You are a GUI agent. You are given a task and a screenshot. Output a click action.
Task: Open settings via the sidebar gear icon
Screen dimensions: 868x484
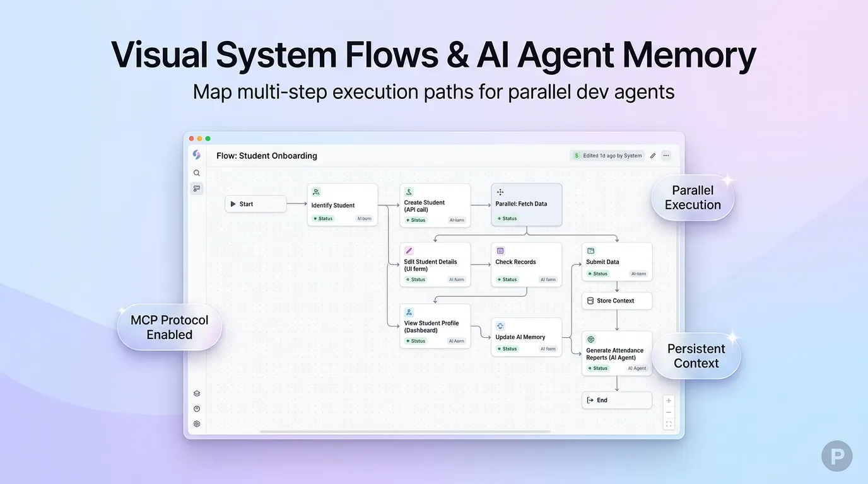point(197,424)
